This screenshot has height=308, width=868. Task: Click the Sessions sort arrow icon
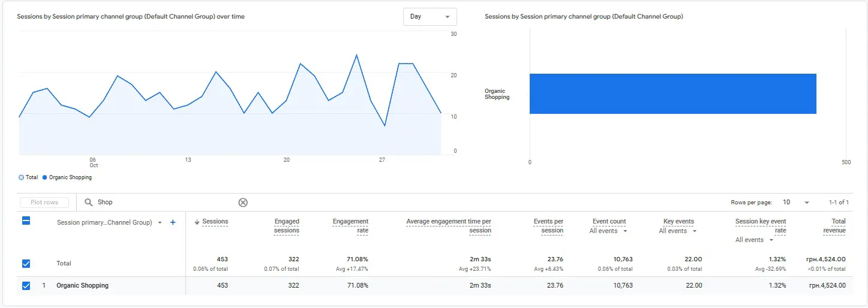(197, 222)
